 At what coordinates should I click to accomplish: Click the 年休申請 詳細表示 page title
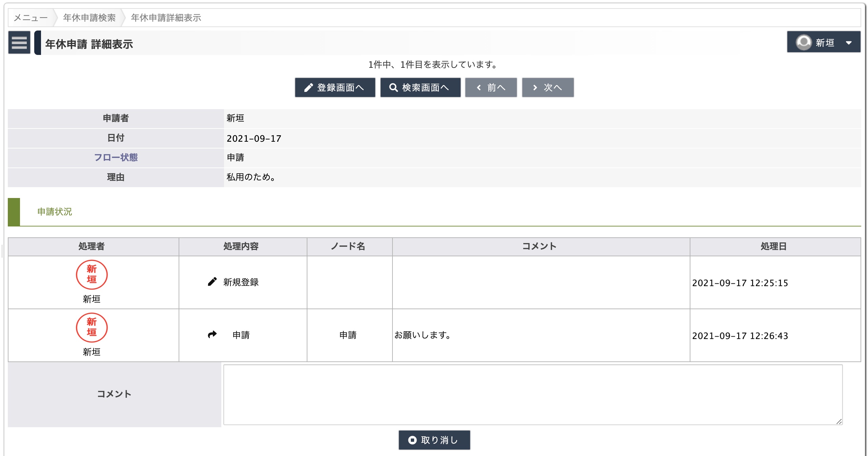click(89, 44)
